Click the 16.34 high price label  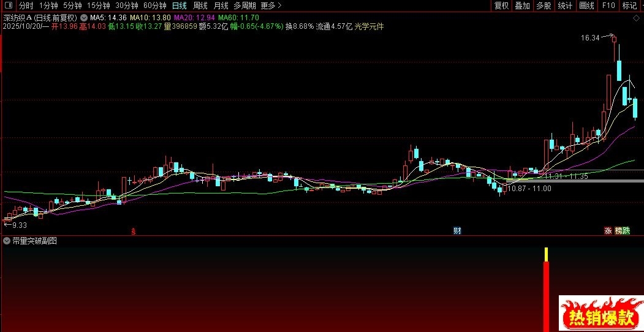pos(591,38)
